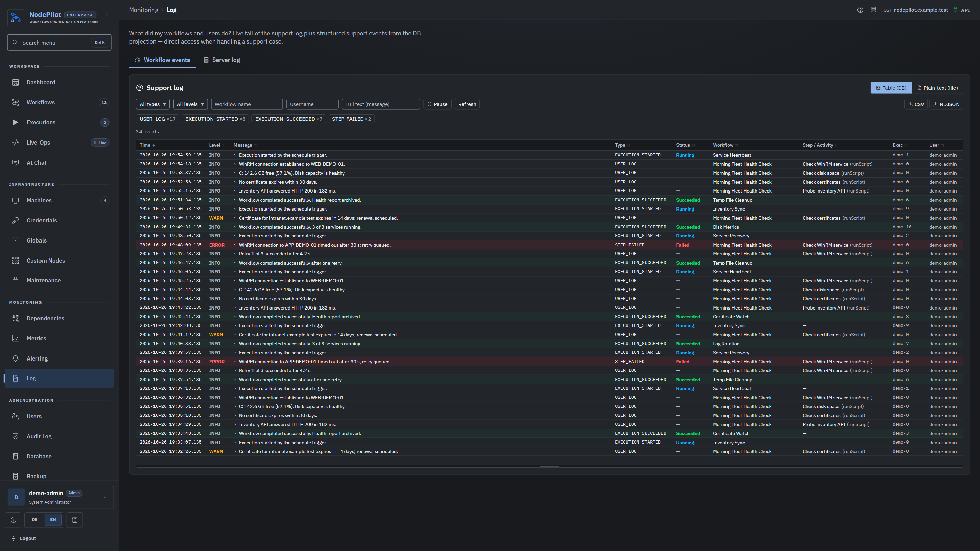Collapse the sidebar with the chevron icon
The width and height of the screenshot is (980, 551).
107,15
